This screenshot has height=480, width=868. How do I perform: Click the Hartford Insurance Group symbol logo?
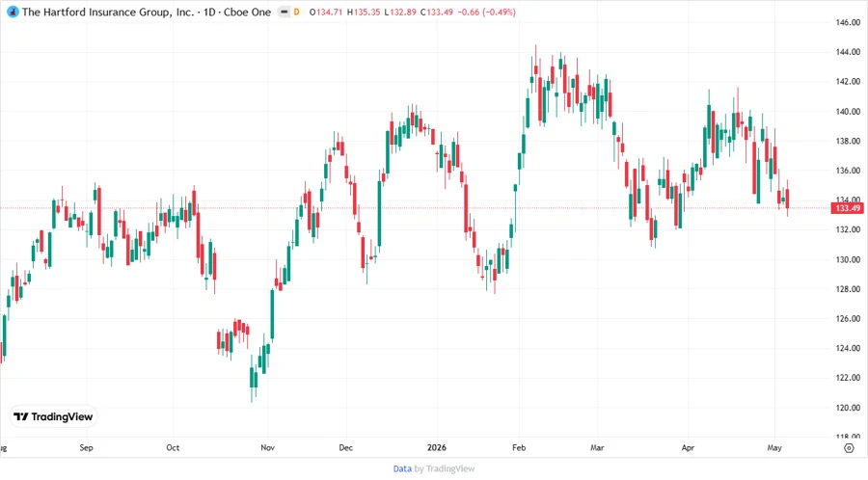click(13, 12)
